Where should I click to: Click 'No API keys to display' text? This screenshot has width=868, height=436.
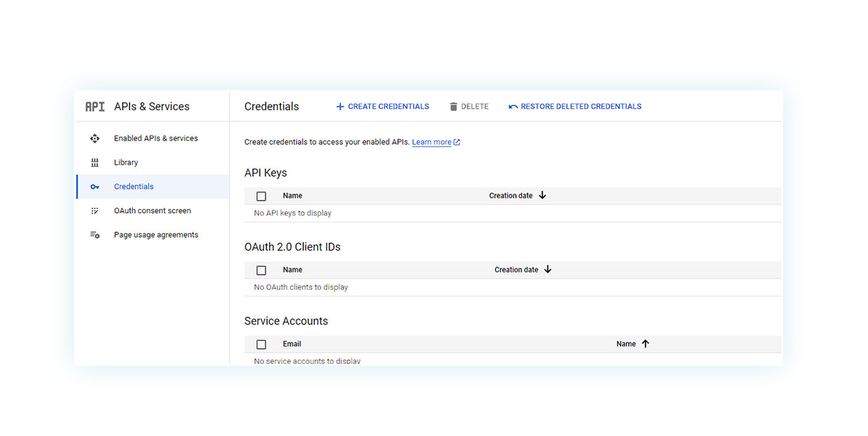point(292,213)
